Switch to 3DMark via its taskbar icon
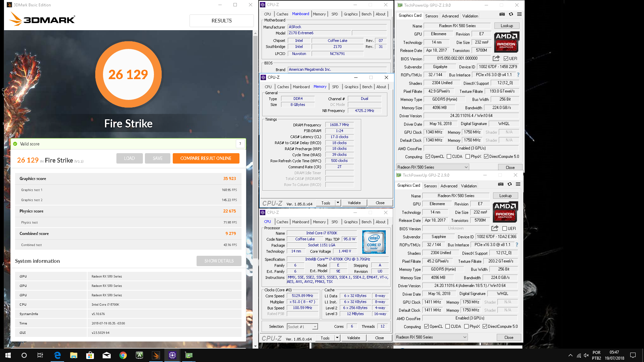 pos(156,355)
